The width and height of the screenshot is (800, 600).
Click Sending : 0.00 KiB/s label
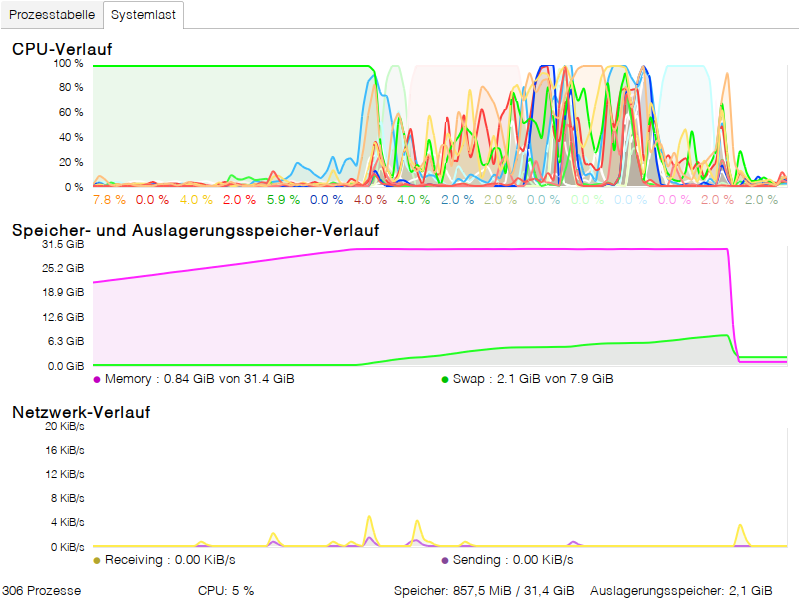point(513,560)
